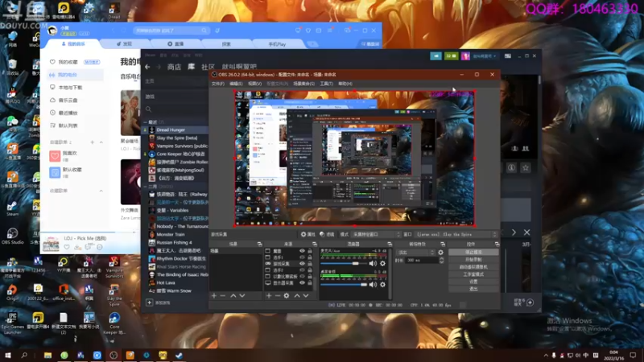Click the Steam back navigation arrow
The image size is (644, 362).
tap(147, 67)
